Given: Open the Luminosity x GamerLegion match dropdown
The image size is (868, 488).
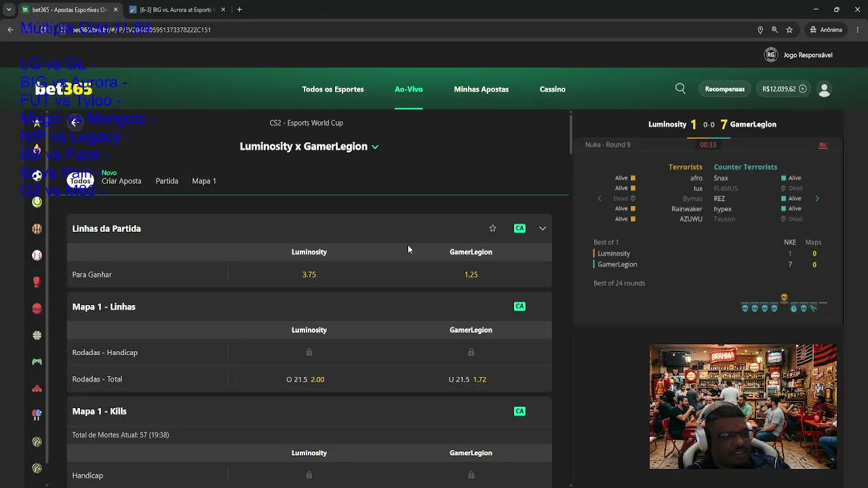Looking at the screenshot, I should [375, 147].
